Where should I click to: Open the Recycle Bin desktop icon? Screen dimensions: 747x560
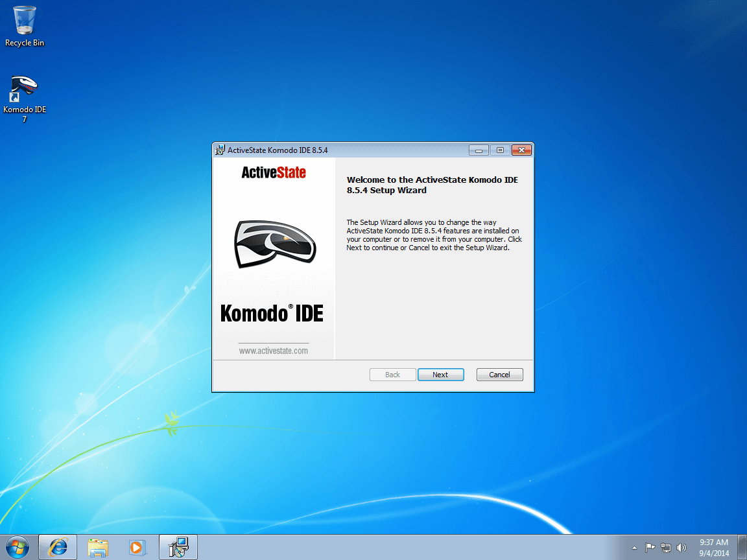(x=24, y=26)
